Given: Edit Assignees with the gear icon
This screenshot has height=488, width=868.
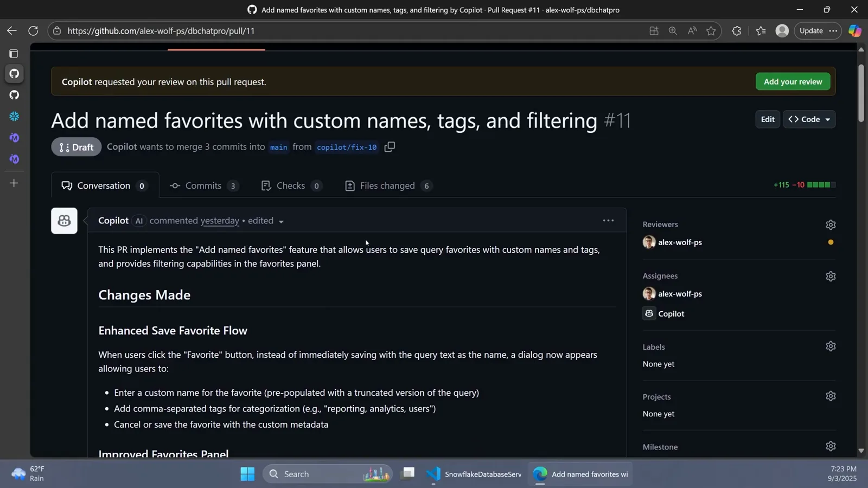Looking at the screenshot, I should click(831, 276).
